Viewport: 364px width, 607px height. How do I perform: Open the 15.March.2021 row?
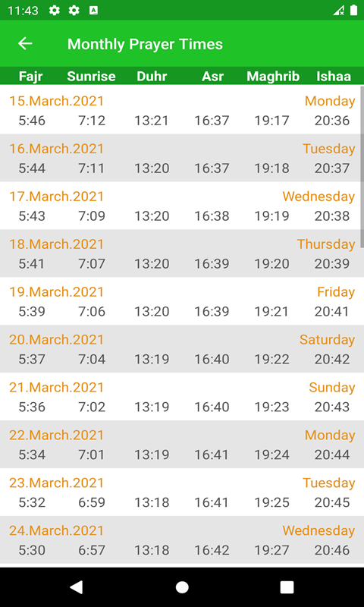tap(182, 110)
